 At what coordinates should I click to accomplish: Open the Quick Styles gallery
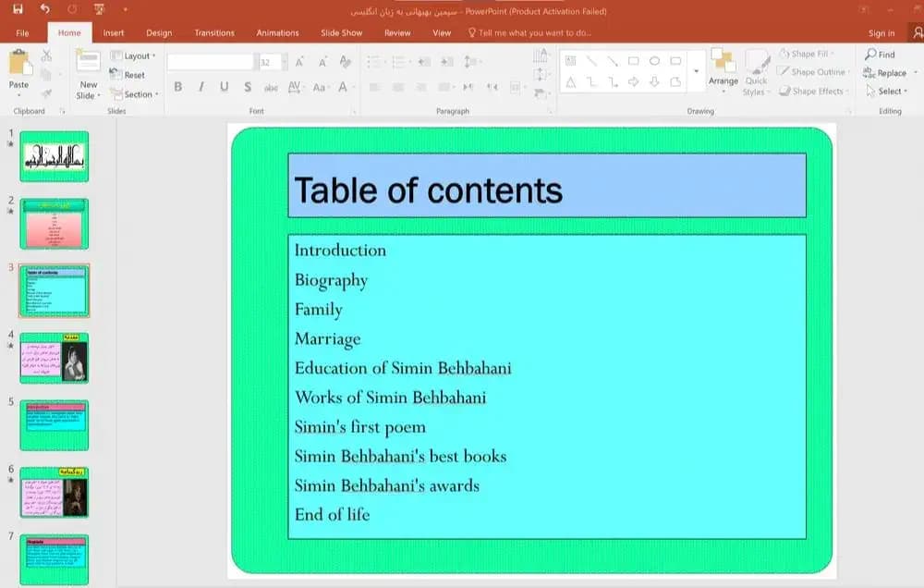756,72
